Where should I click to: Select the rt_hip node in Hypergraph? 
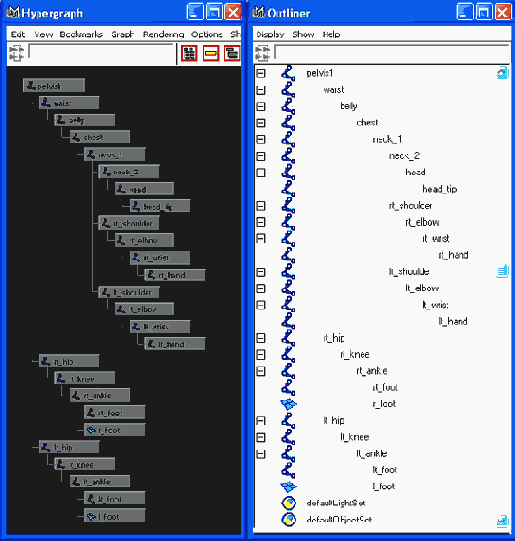click(69, 361)
